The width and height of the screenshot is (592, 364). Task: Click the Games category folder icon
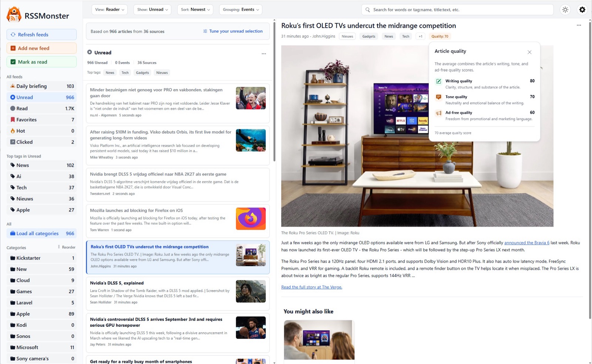pos(13,291)
